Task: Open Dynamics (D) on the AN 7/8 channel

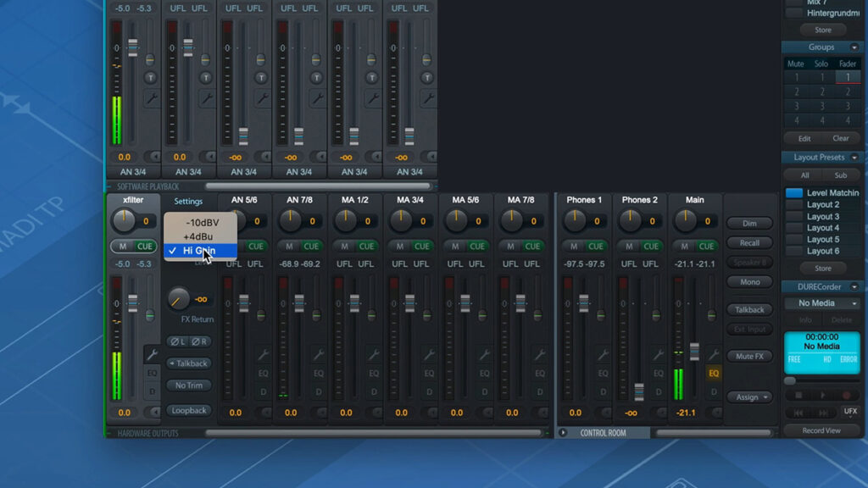Action: (319, 391)
